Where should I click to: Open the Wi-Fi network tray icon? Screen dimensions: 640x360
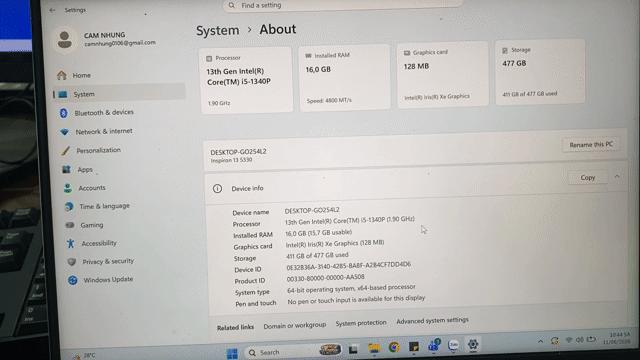[569, 340]
